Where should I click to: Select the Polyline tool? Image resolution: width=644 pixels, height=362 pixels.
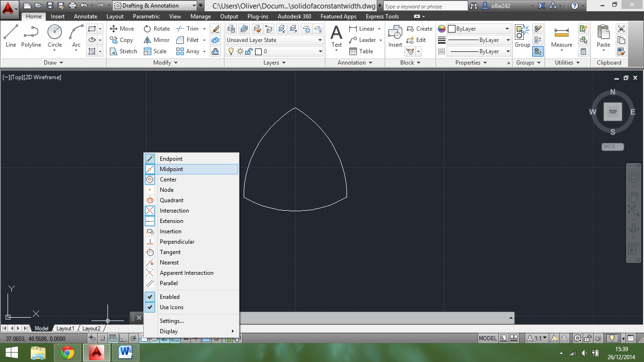pyautogui.click(x=31, y=37)
